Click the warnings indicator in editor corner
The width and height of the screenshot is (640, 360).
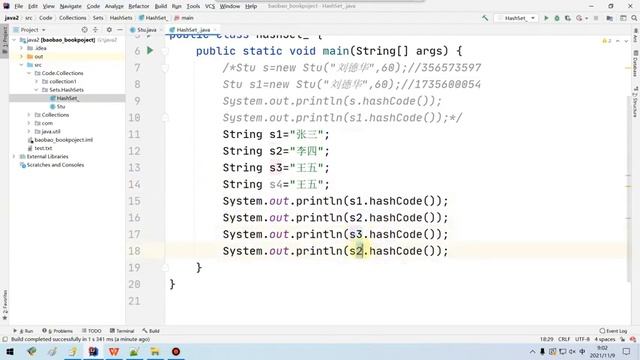[607, 41]
